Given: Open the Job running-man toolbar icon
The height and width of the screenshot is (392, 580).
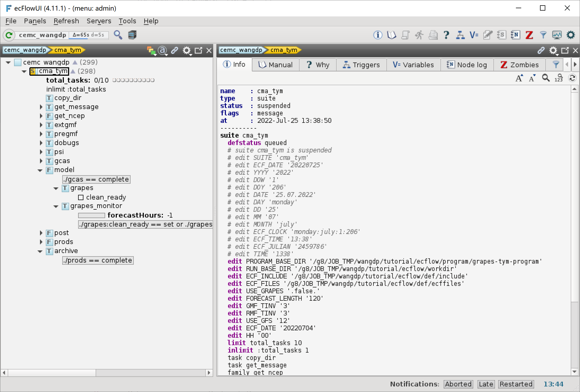Looking at the screenshot, I should tap(419, 35).
